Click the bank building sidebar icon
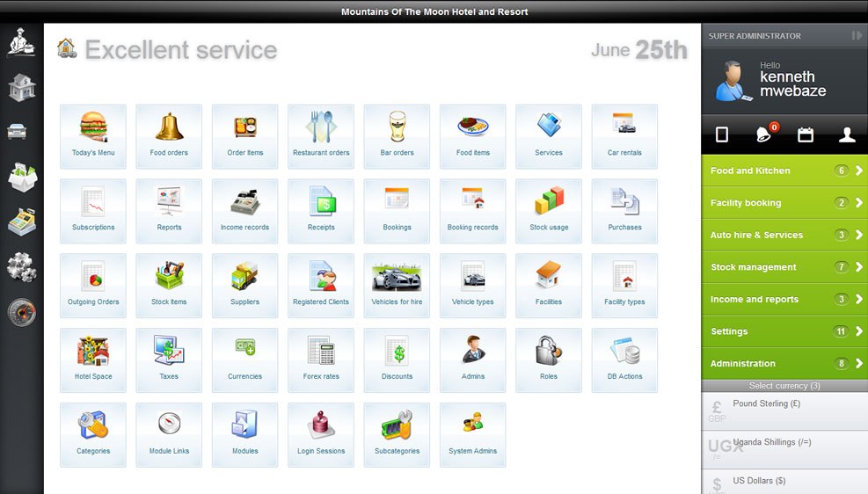The width and height of the screenshot is (868, 494). 22,87
